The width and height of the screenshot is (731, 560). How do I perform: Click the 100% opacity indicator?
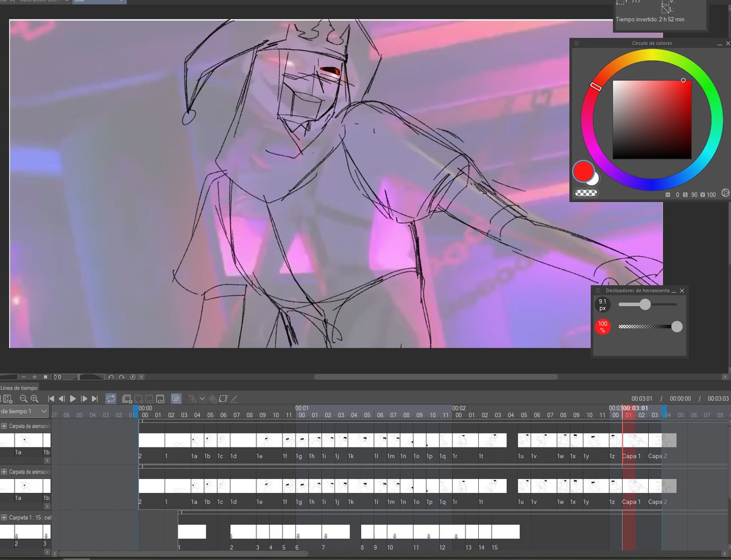pyautogui.click(x=602, y=327)
